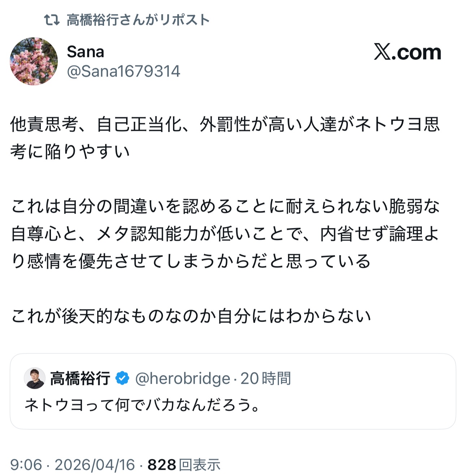Click the 回表示 views label
466x476 pixels.
tap(200, 465)
